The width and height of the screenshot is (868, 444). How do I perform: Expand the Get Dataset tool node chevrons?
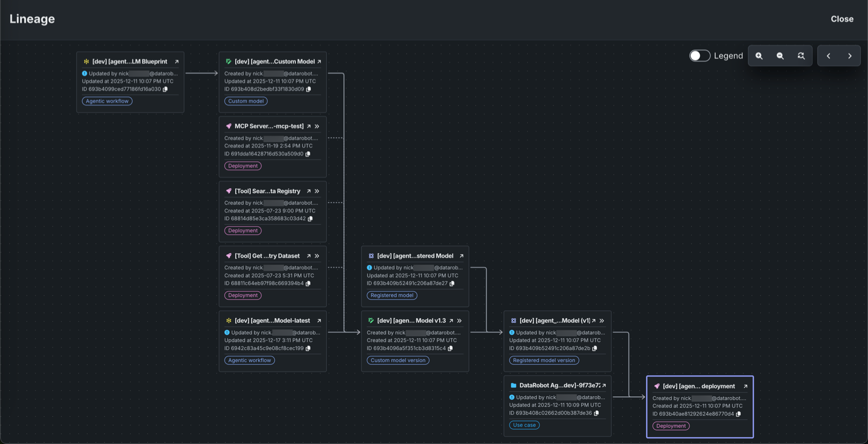tap(317, 256)
